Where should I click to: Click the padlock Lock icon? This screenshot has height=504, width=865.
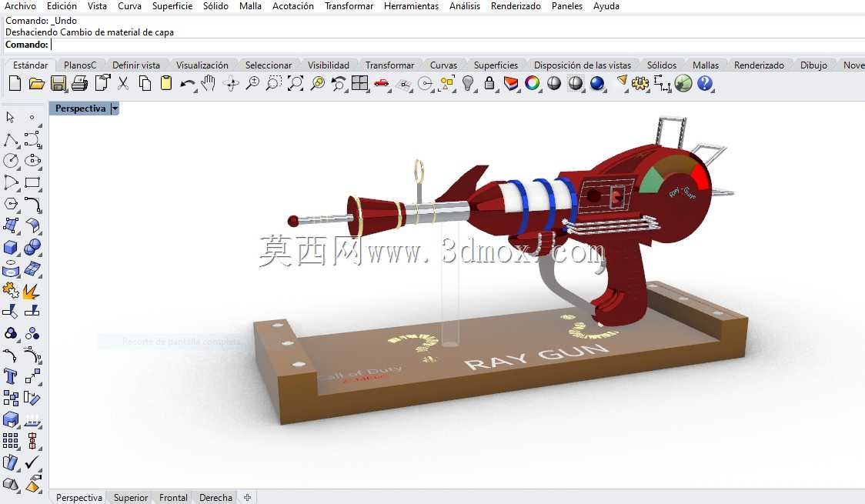click(489, 83)
